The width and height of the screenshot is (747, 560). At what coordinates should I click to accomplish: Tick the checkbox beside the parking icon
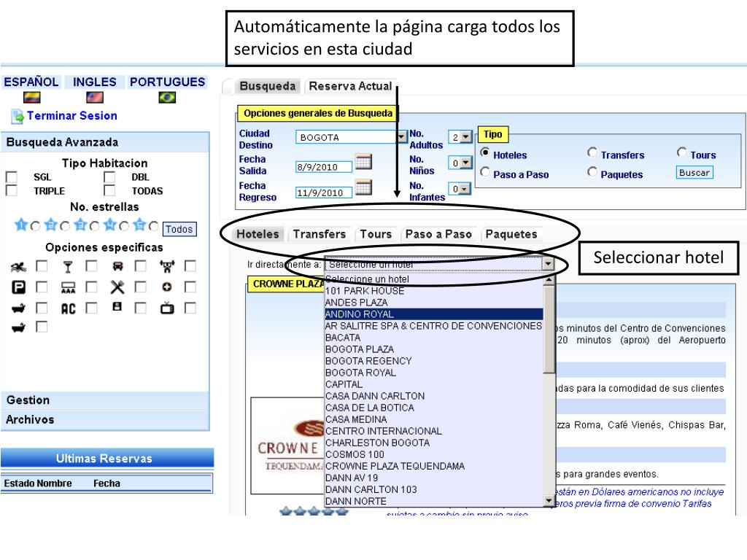click(x=42, y=287)
